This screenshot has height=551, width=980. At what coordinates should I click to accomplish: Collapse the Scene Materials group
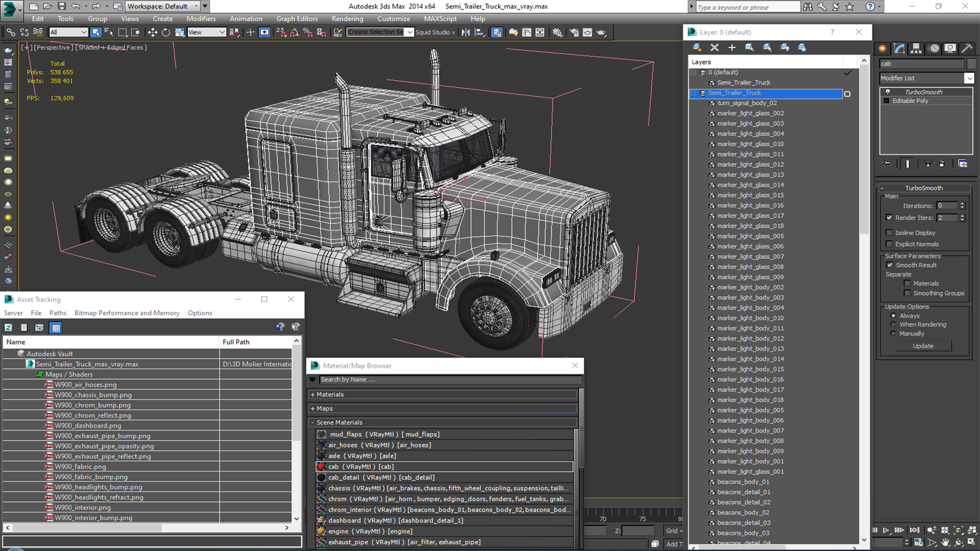(x=312, y=422)
